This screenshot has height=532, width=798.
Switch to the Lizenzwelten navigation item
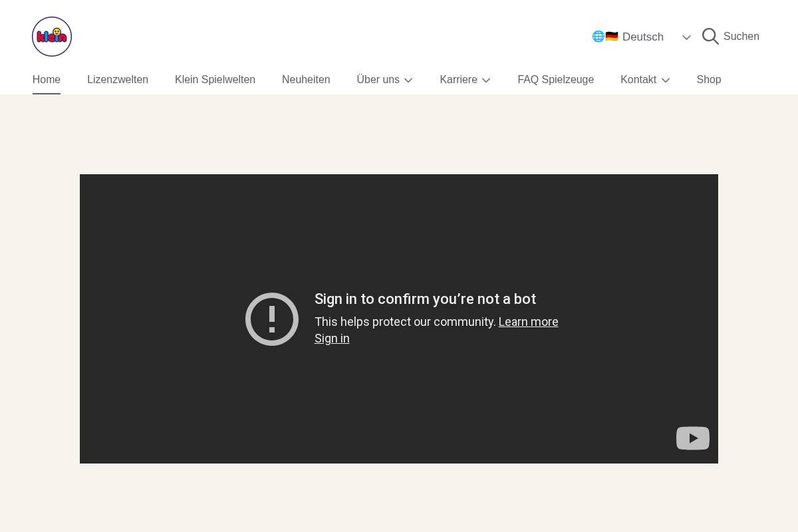point(118,80)
